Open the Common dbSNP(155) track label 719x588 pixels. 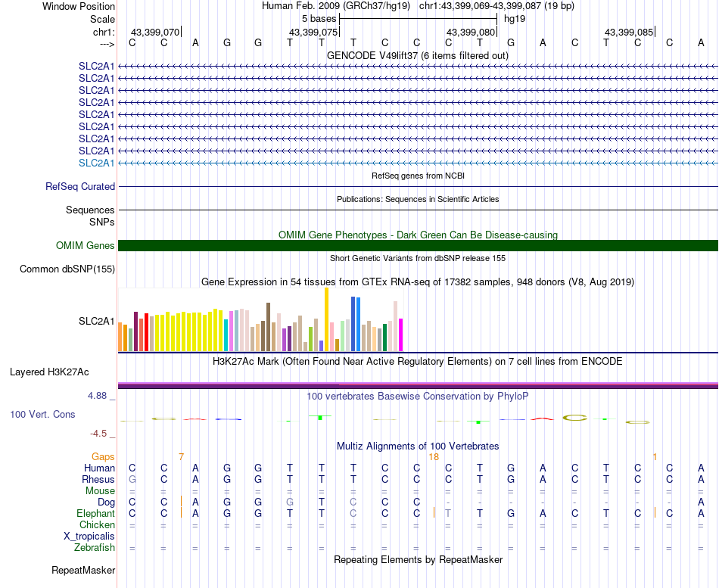(67, 269)
